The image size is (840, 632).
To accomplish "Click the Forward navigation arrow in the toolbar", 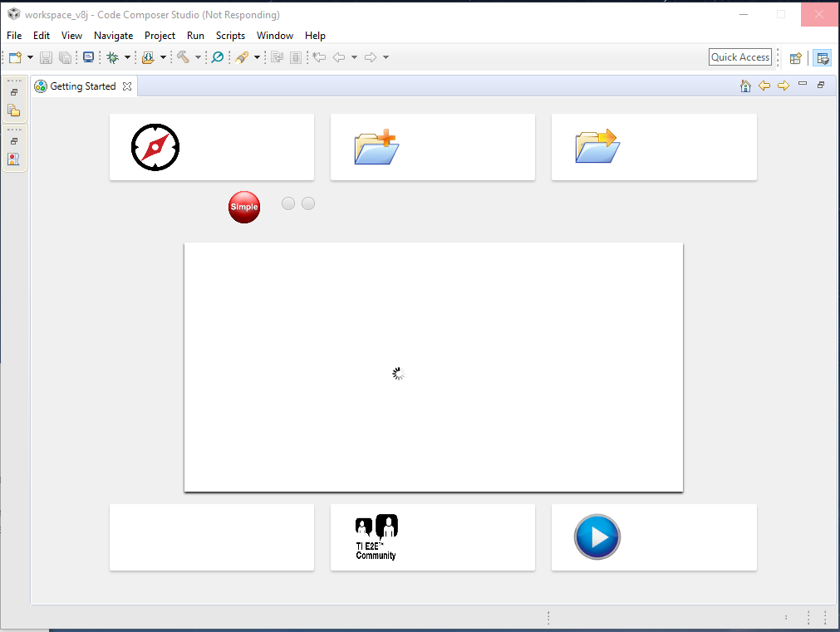I will tap(371, 57).
